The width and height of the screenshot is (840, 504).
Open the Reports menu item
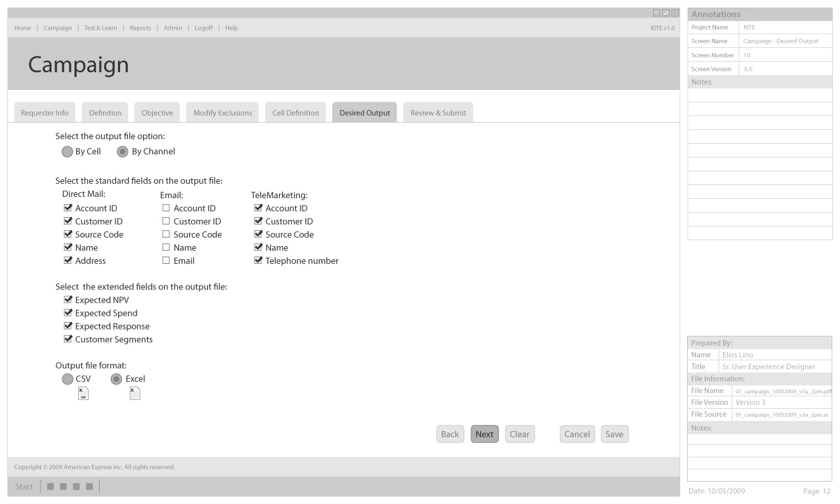[x=140, y=28]
